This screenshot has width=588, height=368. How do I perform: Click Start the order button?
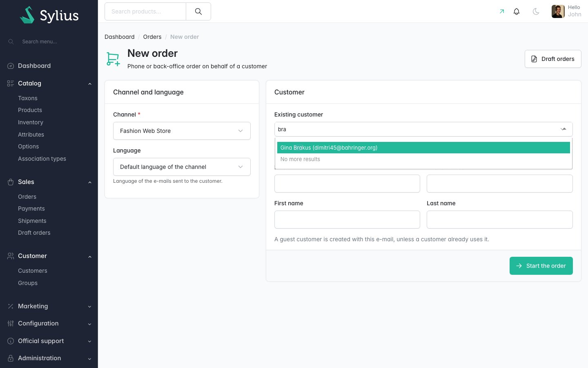click(x=541, y=266)
